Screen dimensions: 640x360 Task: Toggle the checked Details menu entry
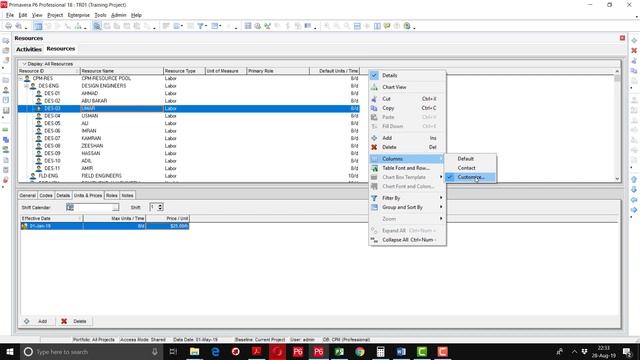407,76
